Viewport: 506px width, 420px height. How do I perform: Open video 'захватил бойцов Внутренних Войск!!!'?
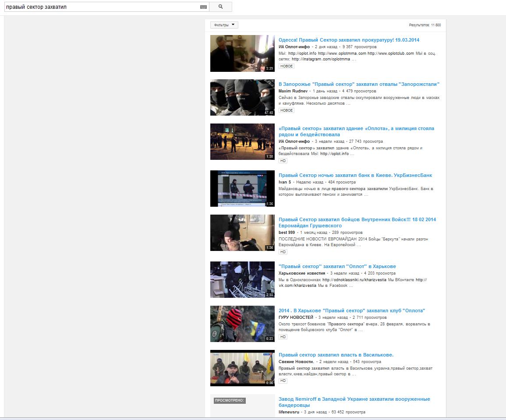pos(357,222)
